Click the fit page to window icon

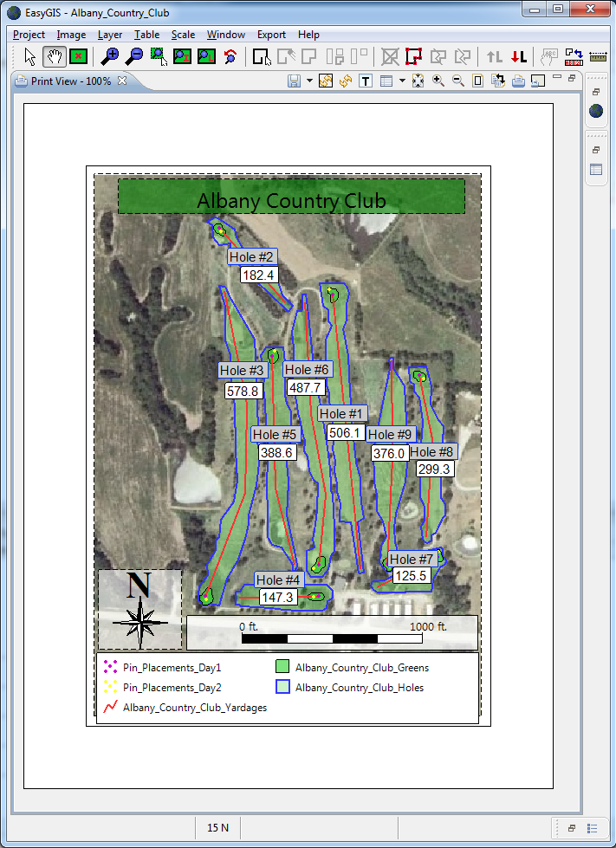click(418, 81)
